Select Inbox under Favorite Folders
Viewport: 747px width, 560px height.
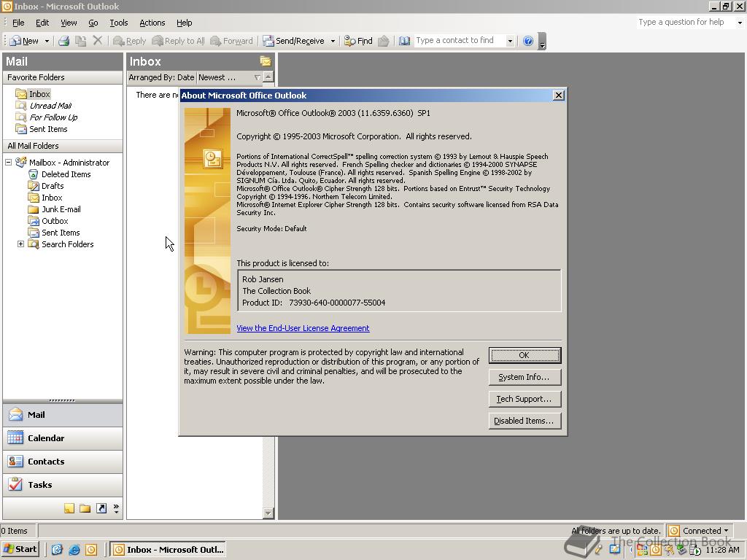(34, 94)
